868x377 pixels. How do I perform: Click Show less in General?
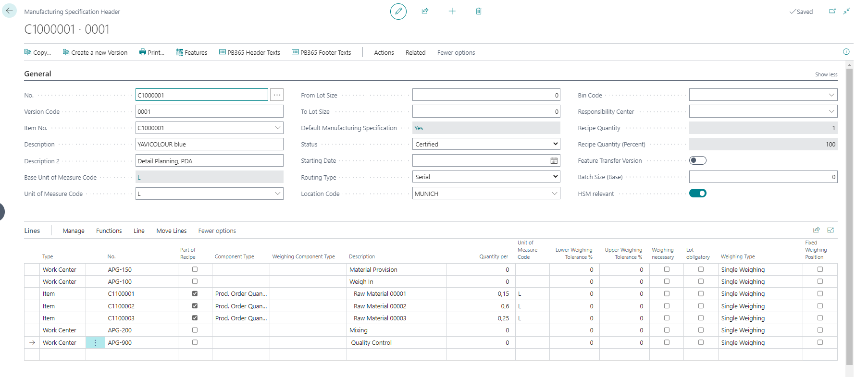(x=826, y=74)
